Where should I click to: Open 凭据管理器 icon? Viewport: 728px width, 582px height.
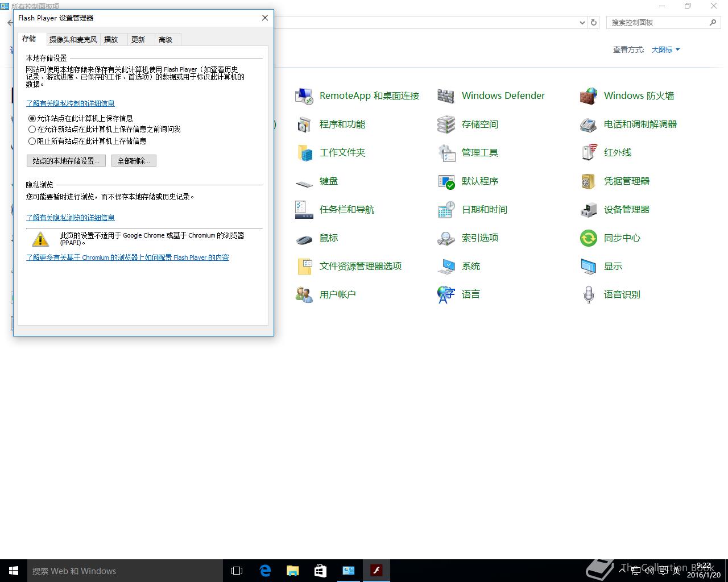coord(589,181)
